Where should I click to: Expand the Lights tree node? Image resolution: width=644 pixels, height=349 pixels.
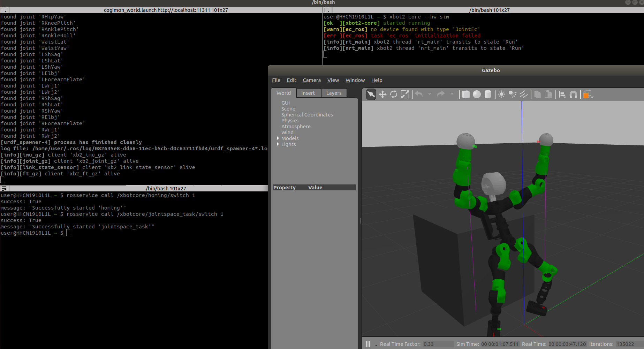278,144
